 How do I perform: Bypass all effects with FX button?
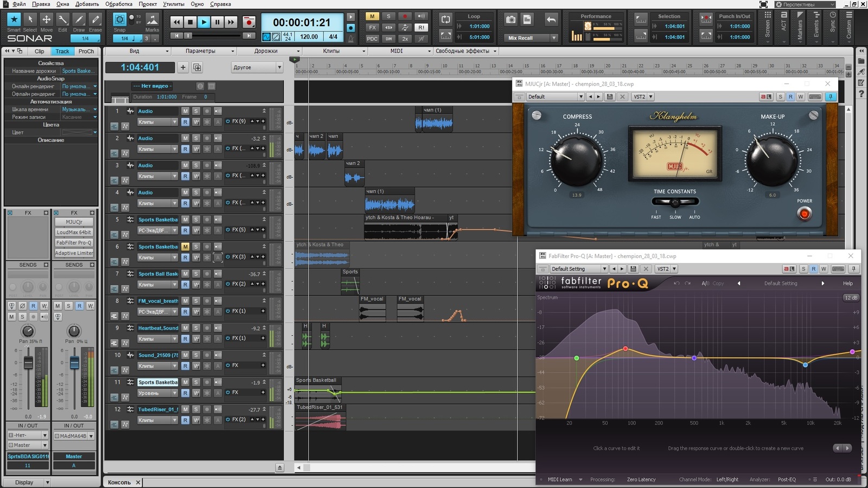[372, 27]
